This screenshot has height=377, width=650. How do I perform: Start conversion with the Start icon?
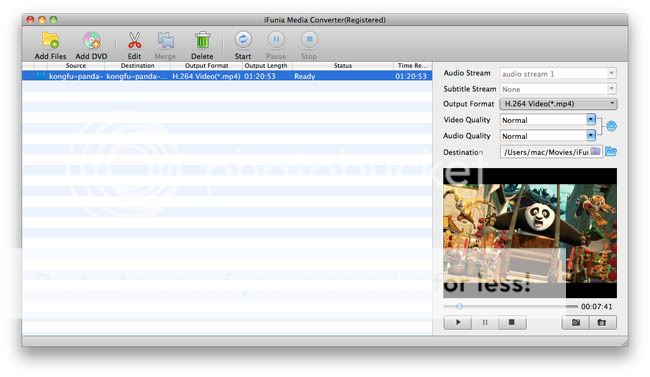click(243, 40)
